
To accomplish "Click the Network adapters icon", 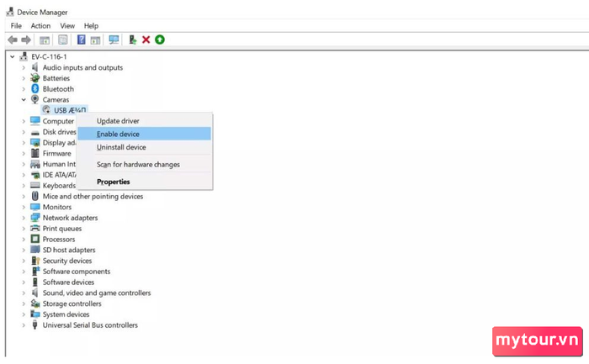I will (35, 217).
